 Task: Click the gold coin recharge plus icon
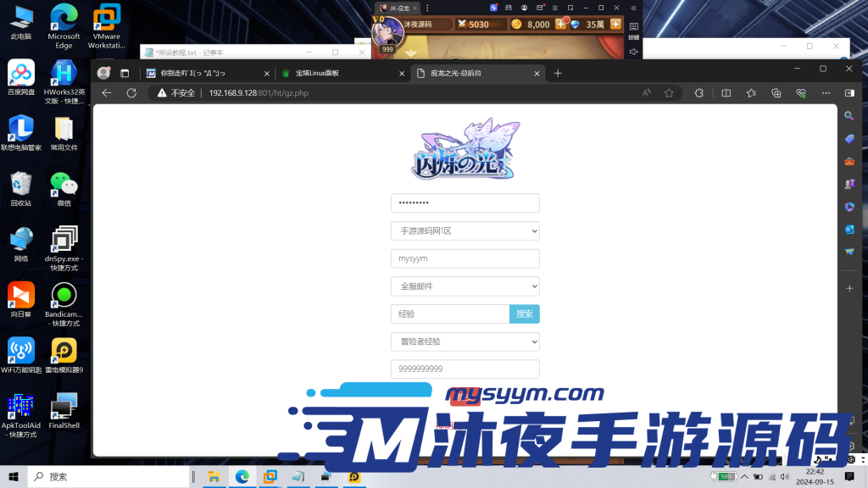(561, 25)
